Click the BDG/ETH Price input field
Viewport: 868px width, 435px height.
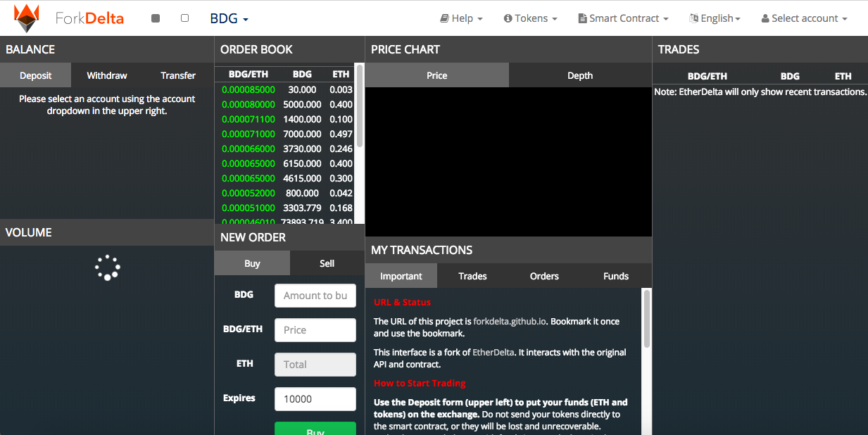click(x=315, y=330)
